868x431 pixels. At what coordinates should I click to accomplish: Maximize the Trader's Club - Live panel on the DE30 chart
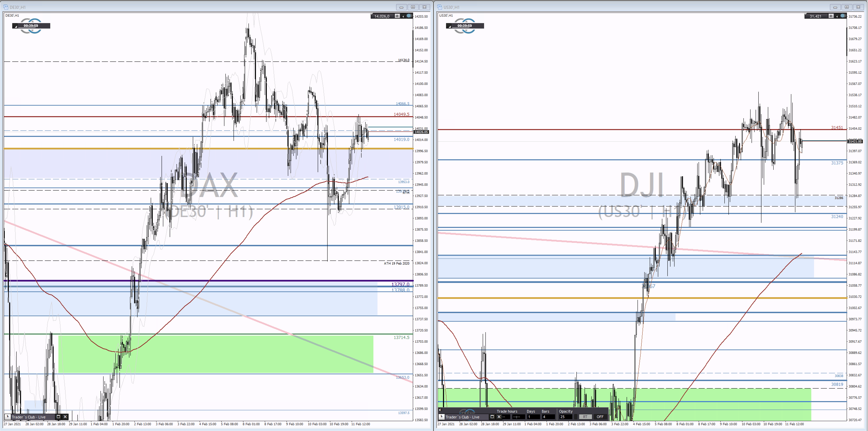point(58,417)
